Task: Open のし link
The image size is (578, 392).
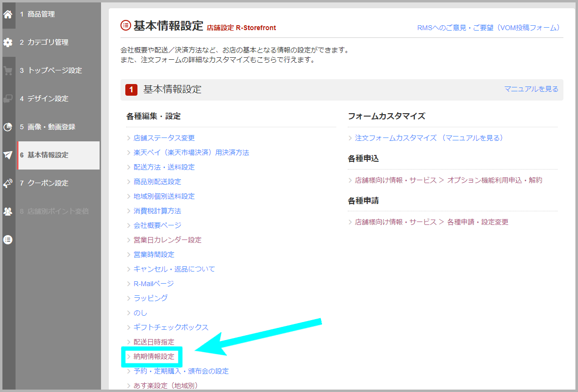Action: (x=140, y=313)
